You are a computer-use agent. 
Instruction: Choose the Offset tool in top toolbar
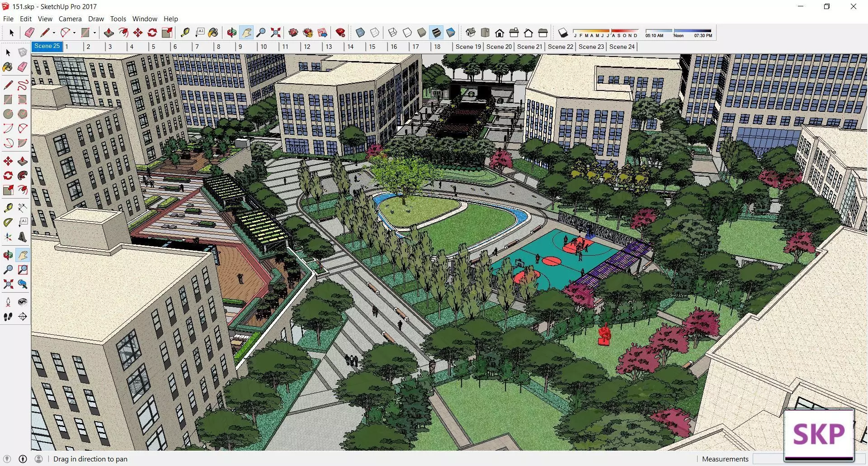(123, 33)
